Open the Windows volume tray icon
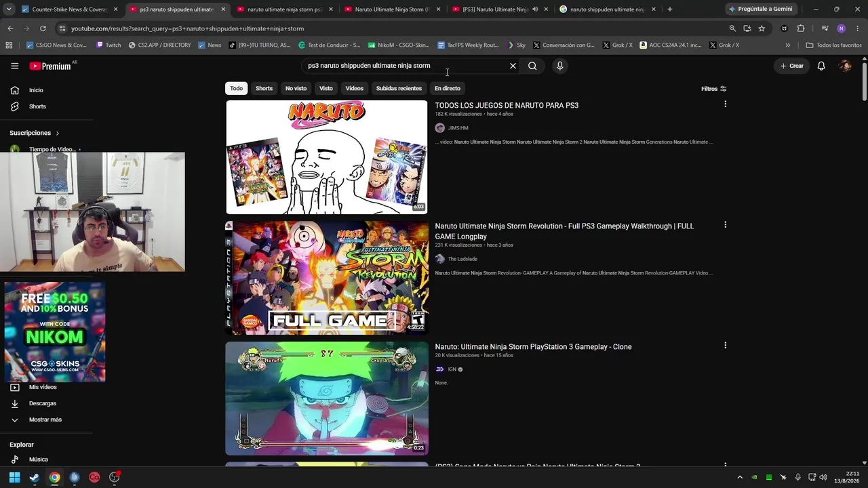Image resolution: width=868 pixels, height=488 pixels. (x=823, y=477)
